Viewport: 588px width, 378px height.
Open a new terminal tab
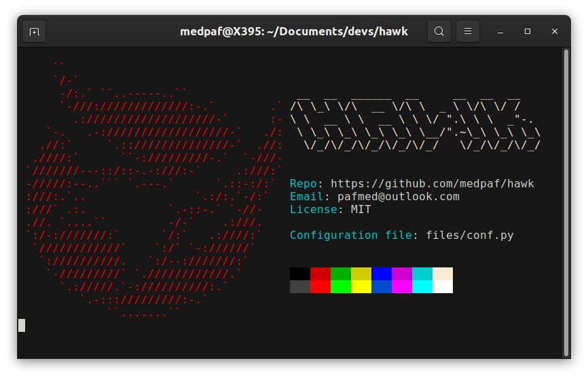[34, 31]
